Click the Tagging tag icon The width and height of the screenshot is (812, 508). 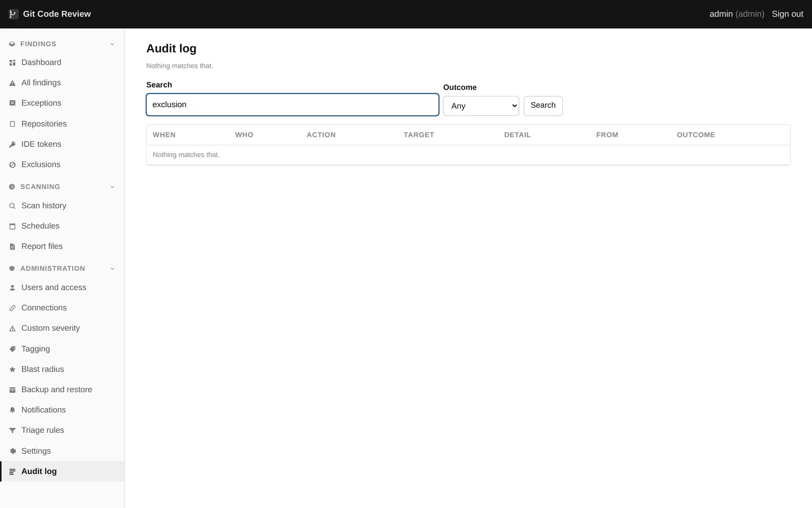click(12, 349)
